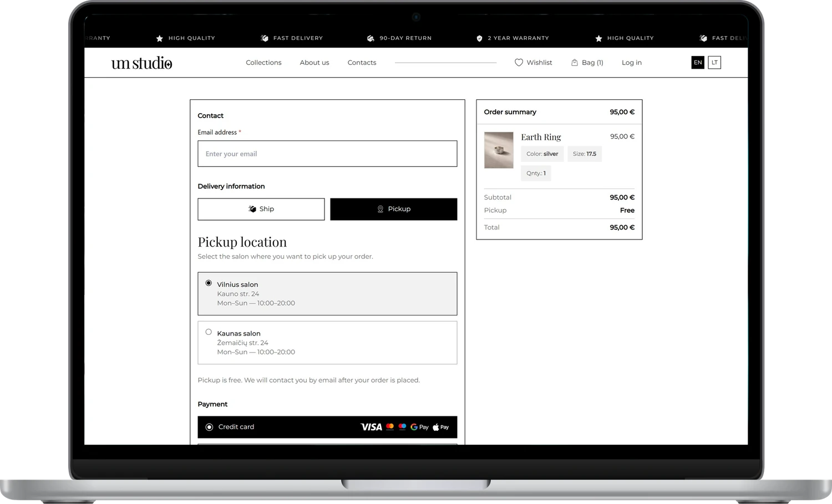Open the Wishlist link

tap(539, 63)
